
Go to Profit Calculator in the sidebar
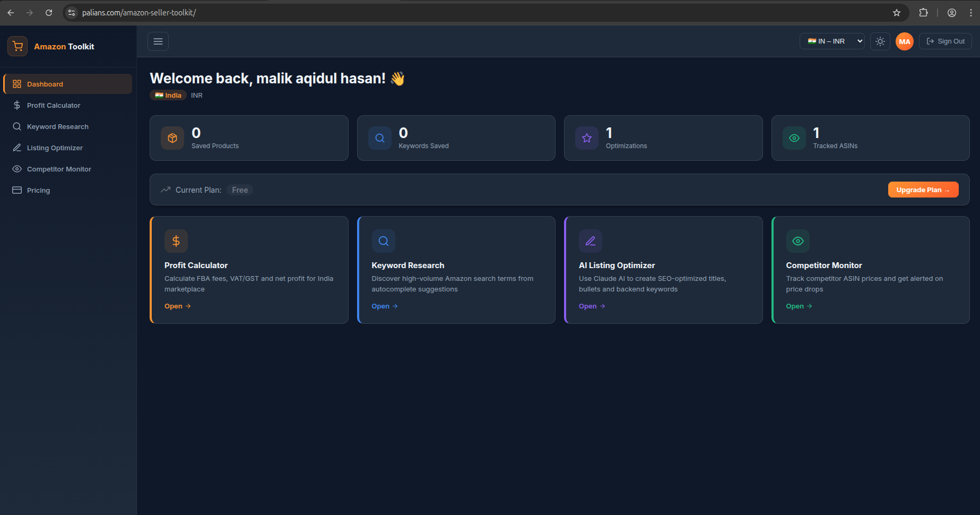pyautogui.click(x=68, y=105)
